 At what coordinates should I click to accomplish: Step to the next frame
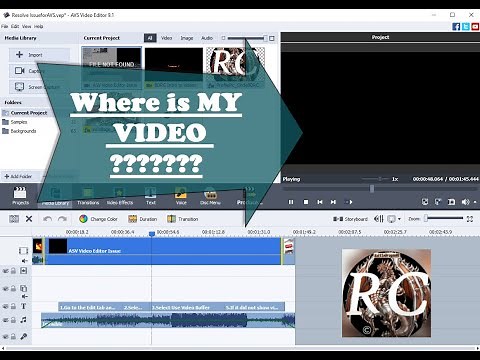tap(333, 202)
